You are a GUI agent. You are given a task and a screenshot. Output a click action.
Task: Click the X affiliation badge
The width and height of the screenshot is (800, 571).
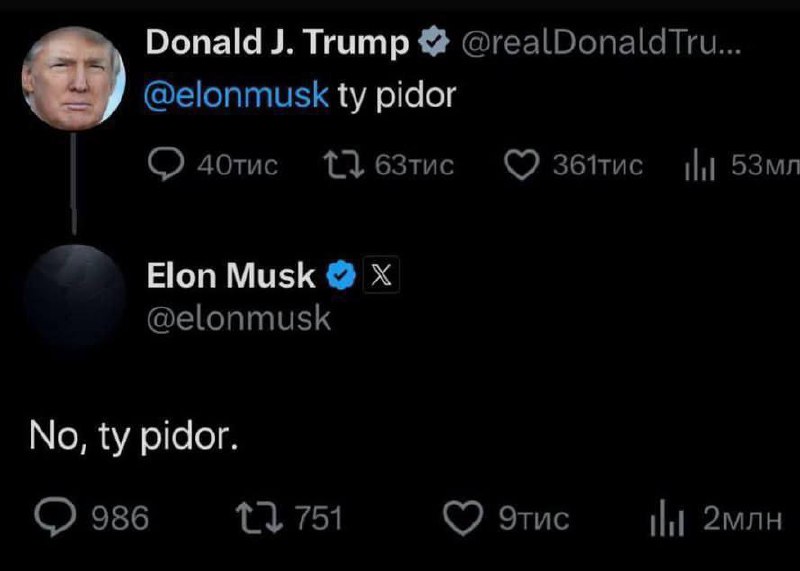[380, 275]
